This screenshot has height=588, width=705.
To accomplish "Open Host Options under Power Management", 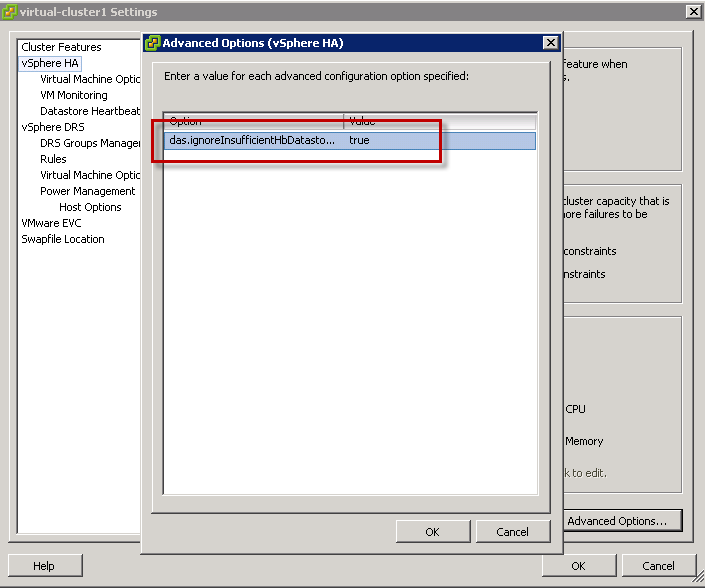I will (x=90, y=207).
